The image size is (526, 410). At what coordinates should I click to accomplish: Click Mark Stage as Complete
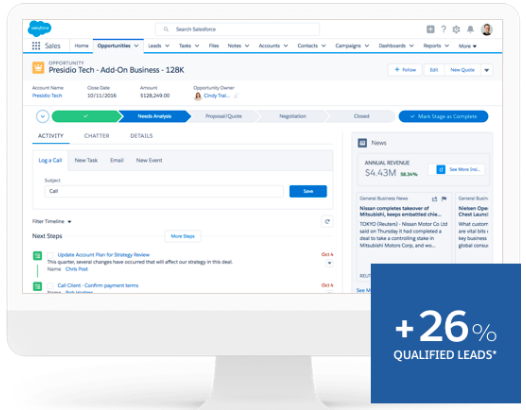point(443,116)
